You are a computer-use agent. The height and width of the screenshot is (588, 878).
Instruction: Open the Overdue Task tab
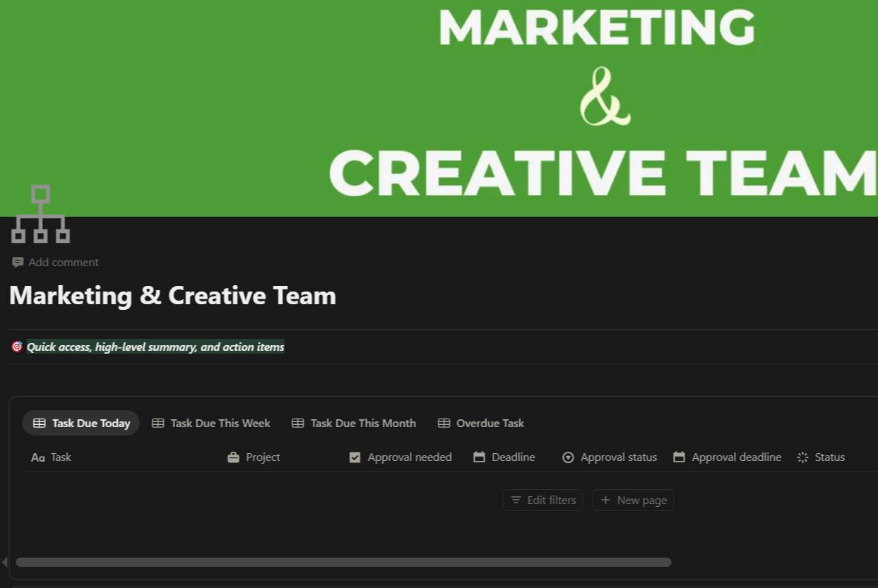coord(480,424)
